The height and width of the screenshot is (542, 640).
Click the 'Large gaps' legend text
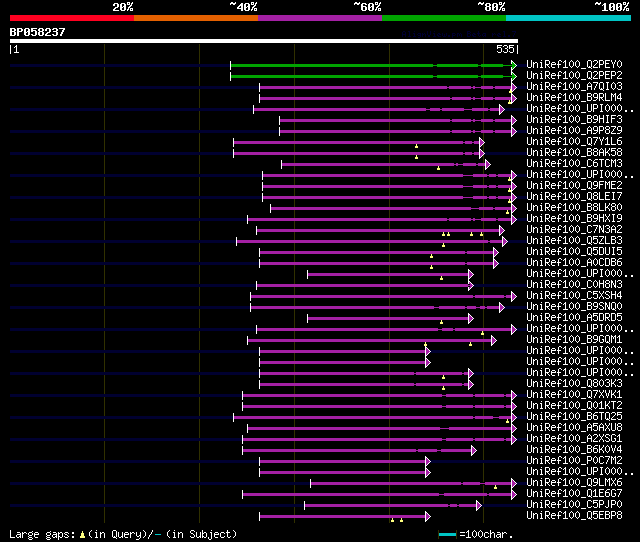(x=42, y=534)
